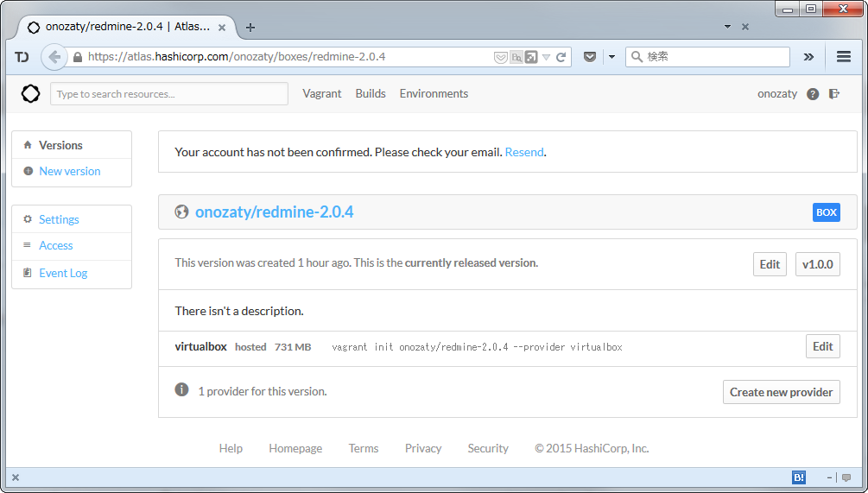Click the chat bubble status bar icon
This screenshot has width=868, height=493.
846,477
